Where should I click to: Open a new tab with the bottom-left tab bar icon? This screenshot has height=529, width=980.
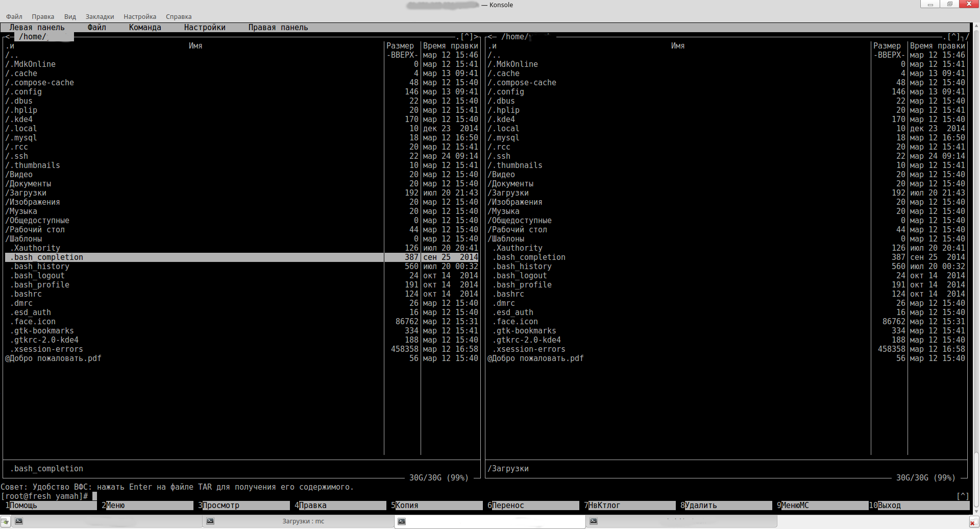pyautogui.click(x=5, y=522)
